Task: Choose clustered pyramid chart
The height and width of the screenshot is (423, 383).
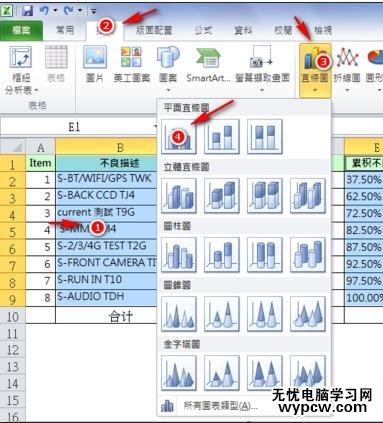Action: tap(179, 373)
